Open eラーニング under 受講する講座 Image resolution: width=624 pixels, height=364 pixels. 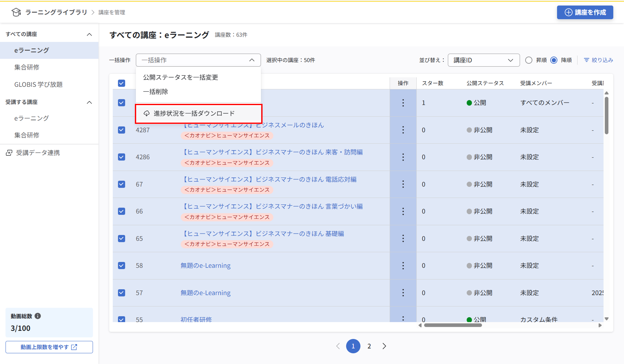coord(49,118)
